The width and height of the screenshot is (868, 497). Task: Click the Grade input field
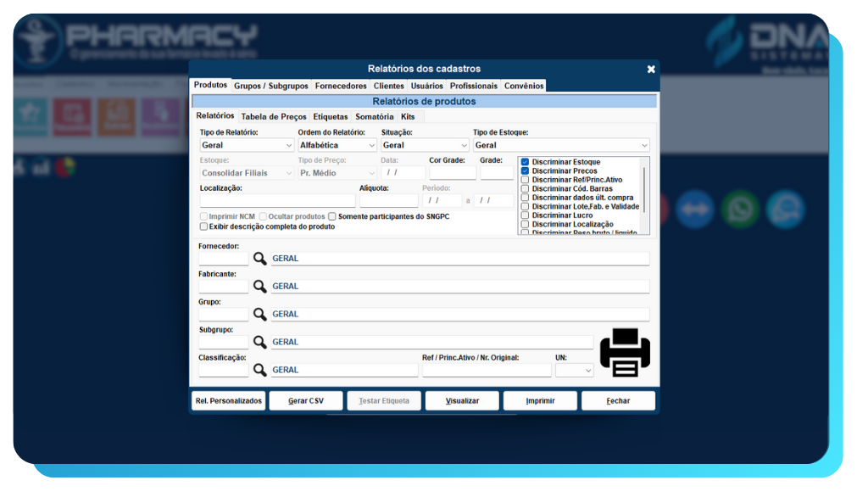(497, 173)
